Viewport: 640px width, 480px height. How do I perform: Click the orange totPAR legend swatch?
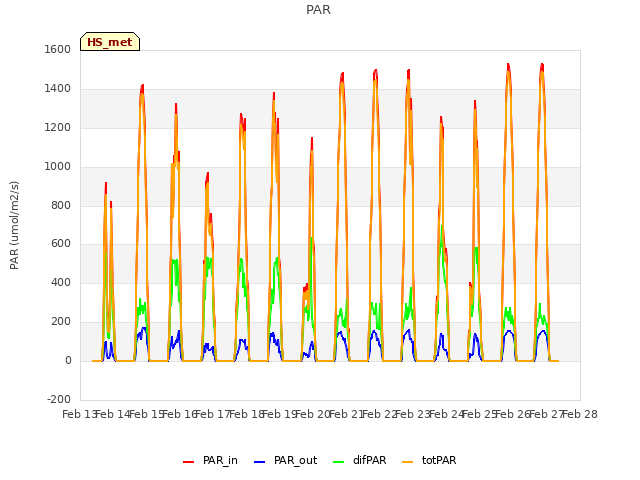point(407,462)
